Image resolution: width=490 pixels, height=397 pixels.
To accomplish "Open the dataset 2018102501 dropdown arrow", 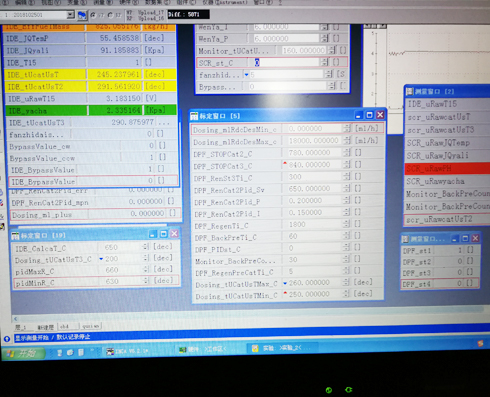I will [70, 15].
